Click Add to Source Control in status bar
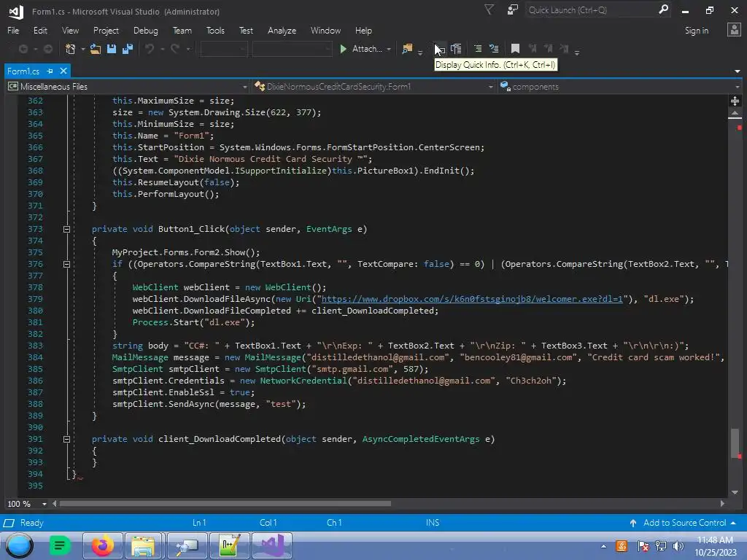The width and height of the screenshot is (747, 560). click(x=684, y=523)
